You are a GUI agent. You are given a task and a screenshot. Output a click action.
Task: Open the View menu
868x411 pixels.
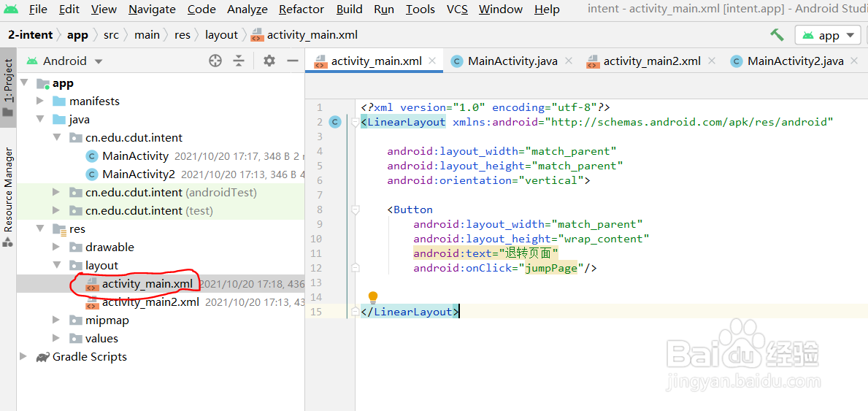(x=104, y=9)
